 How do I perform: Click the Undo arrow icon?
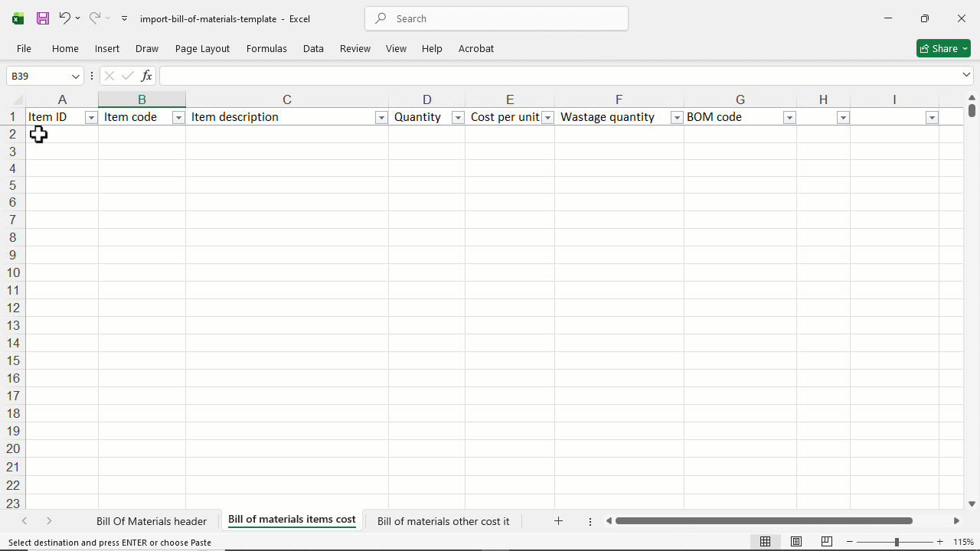pos(64,18)
